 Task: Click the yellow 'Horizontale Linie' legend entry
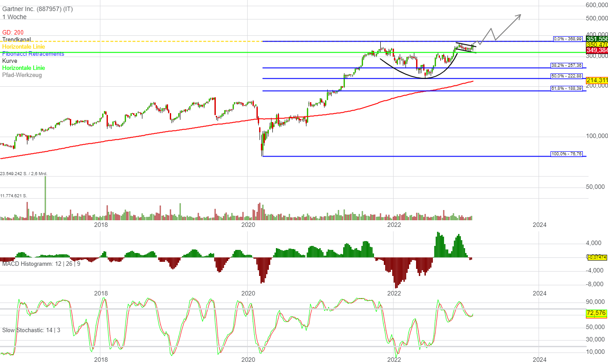point(23,46)
